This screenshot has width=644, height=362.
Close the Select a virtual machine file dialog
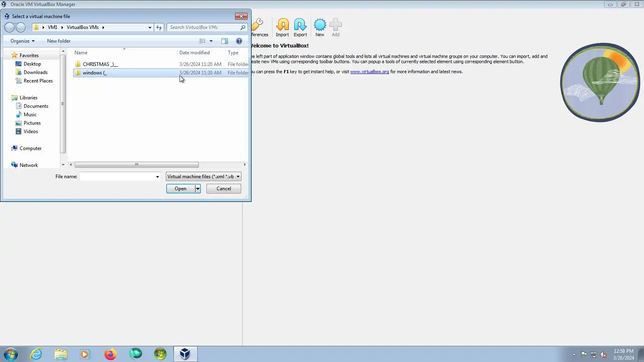[241, 16]
